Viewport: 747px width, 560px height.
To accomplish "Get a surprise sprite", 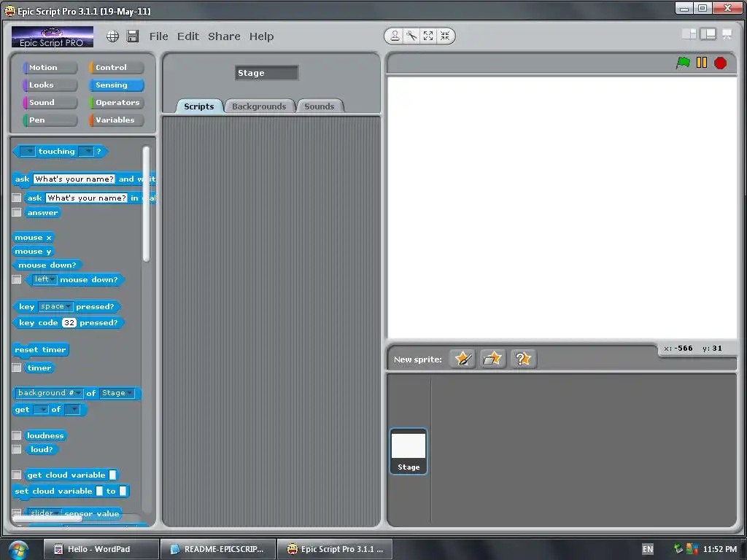I will [x=523, y=359].
